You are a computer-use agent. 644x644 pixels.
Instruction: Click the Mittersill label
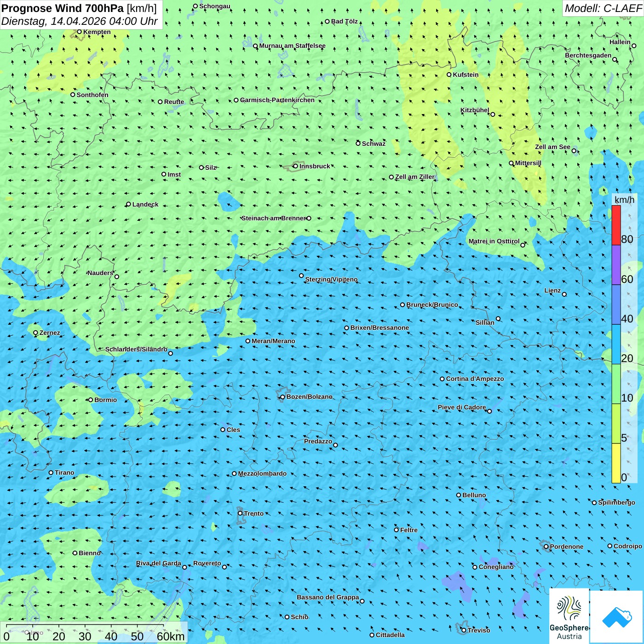click(528, 163)
